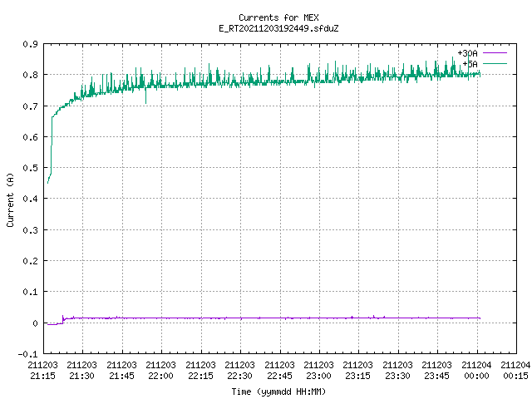Click the x-axis tick 211204 00:15
Image resolution: width=532 pixels, height=399 pixels.
[x=515, y=370]
